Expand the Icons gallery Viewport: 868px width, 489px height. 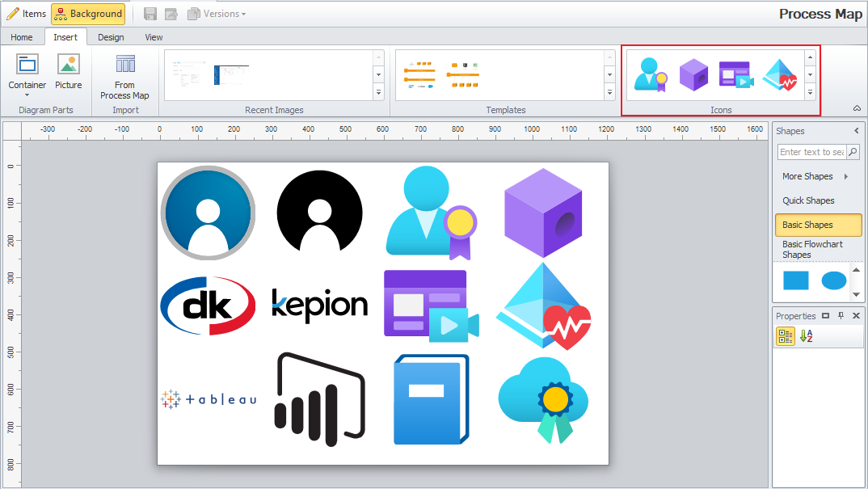click(810, 92)
